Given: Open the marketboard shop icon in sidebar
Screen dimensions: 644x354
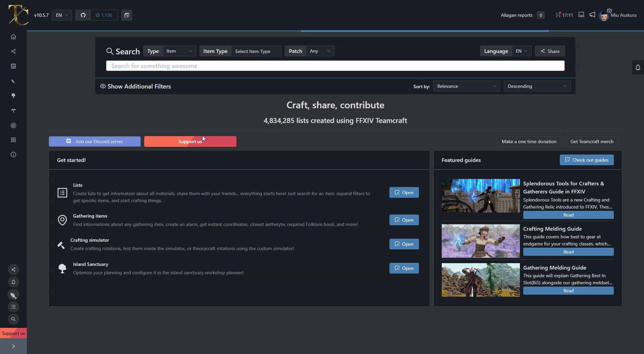Looking at the screenshot, I should click(x=13, y=66).
